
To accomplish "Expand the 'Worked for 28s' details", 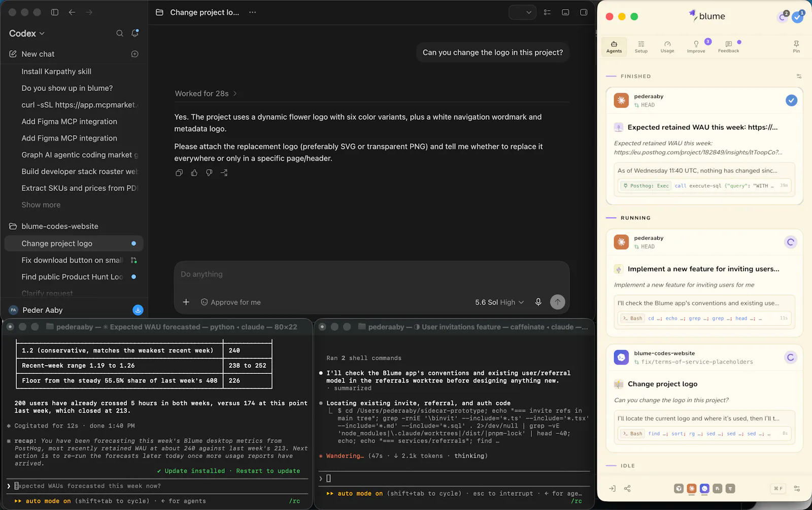I will coord(206,93).
